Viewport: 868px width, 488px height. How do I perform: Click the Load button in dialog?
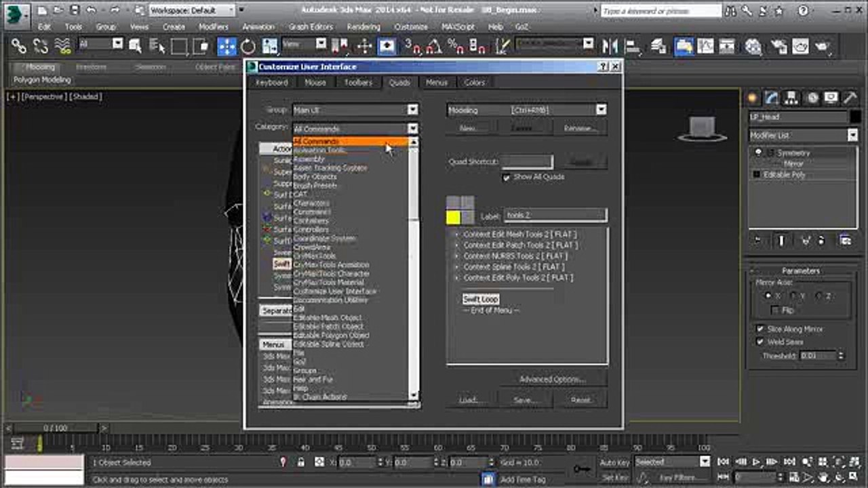tap(469, 400)
